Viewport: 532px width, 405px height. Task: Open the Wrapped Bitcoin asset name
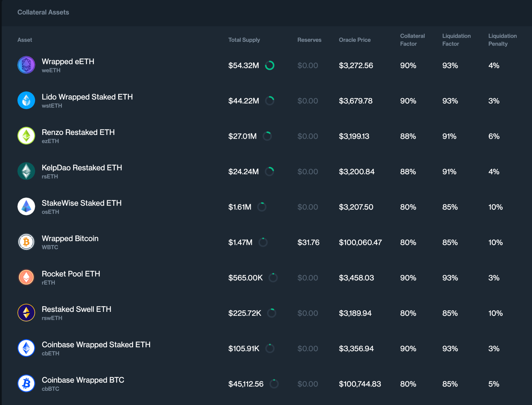tap(70, 238)
